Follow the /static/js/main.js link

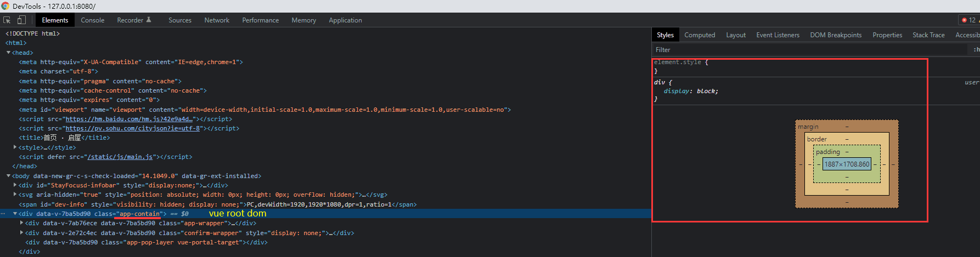click(x=120, y=157)
